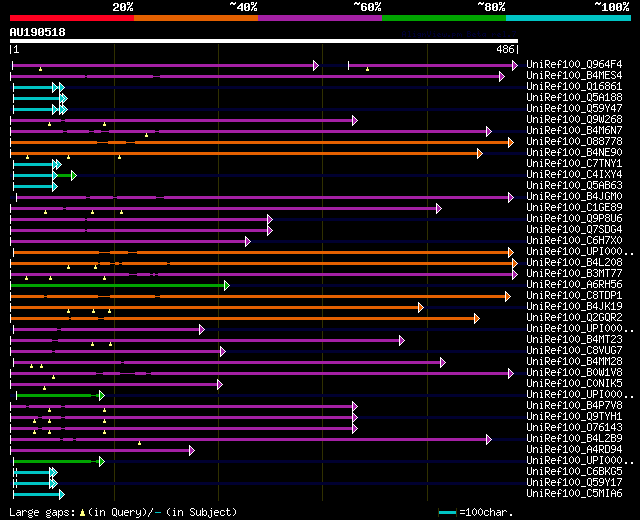This screenshot has width=640, height=520.
Task: Click the UniRef100_C6H7X0 label
Action: pyautogui.click(x=574, y=241)
